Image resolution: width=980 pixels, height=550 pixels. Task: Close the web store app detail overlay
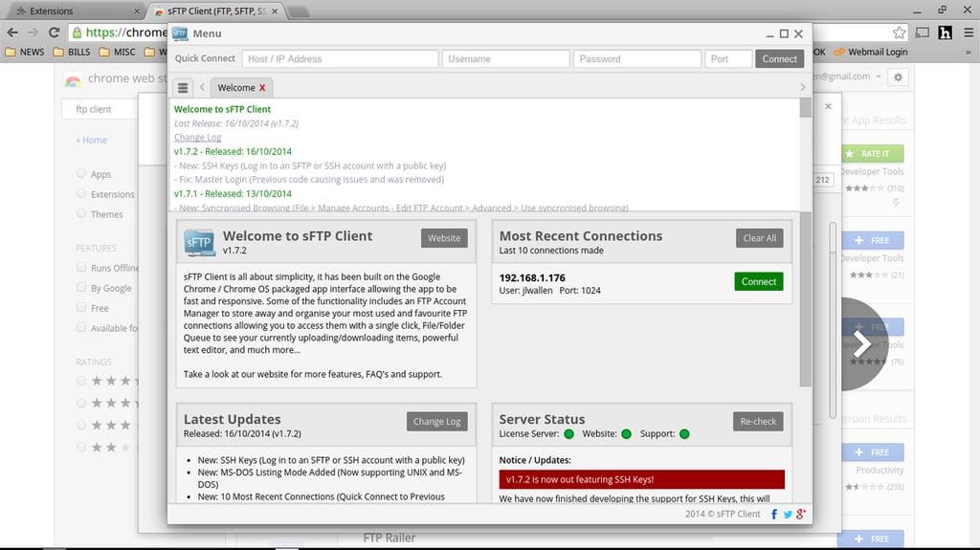point(828,106)
